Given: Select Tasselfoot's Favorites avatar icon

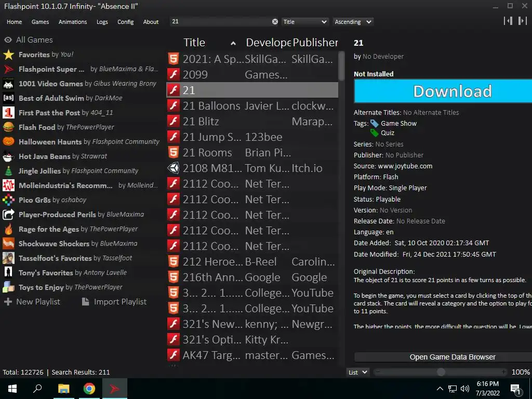Looking at the screenshot, I should pyautogui.click(x=8, y=258).
